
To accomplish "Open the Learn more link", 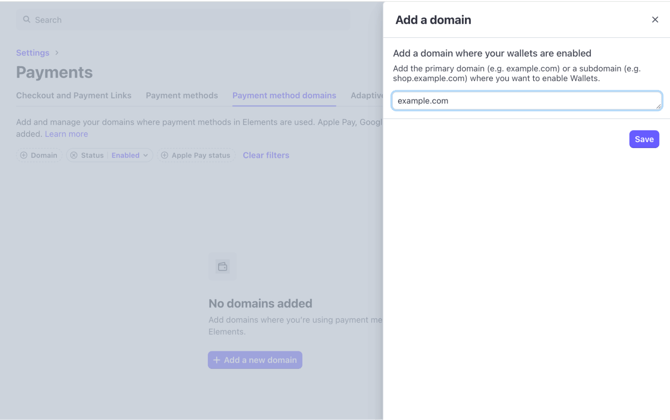I will 66,134.
